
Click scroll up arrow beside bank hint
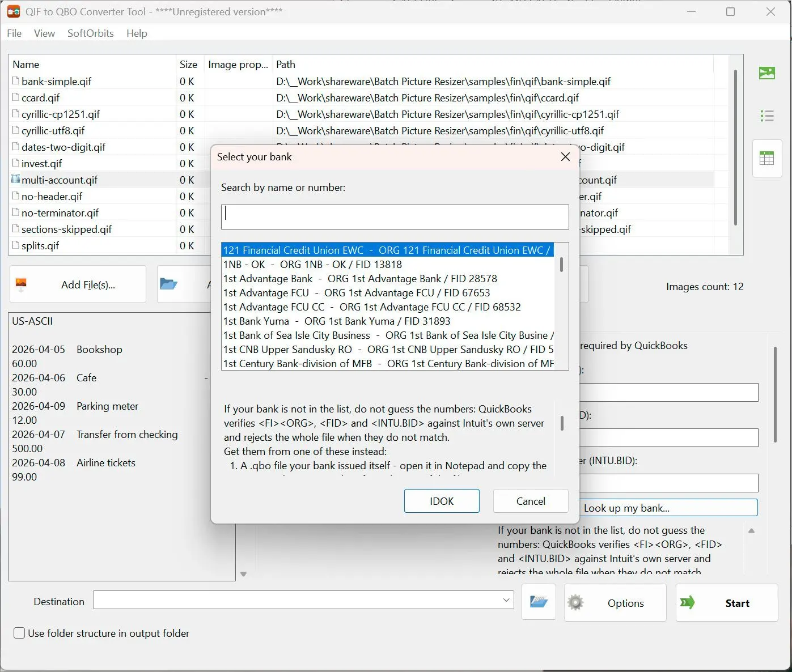pos(752,531)
